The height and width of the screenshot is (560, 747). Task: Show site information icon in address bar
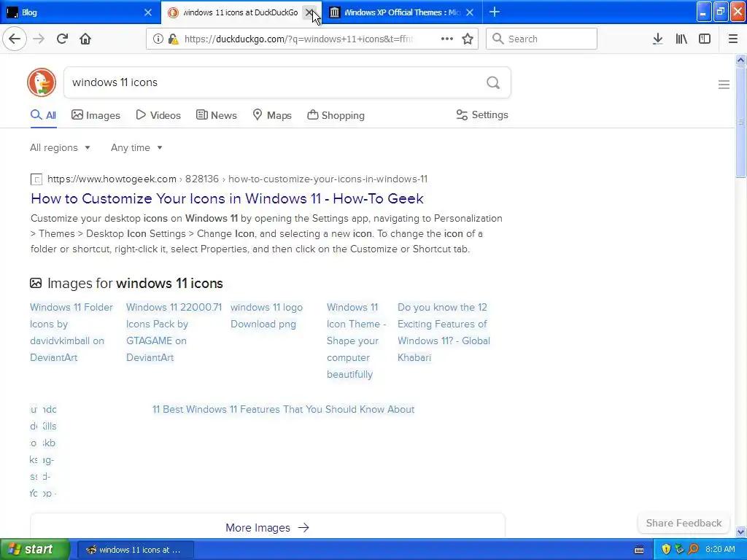(x=158, y=39)
